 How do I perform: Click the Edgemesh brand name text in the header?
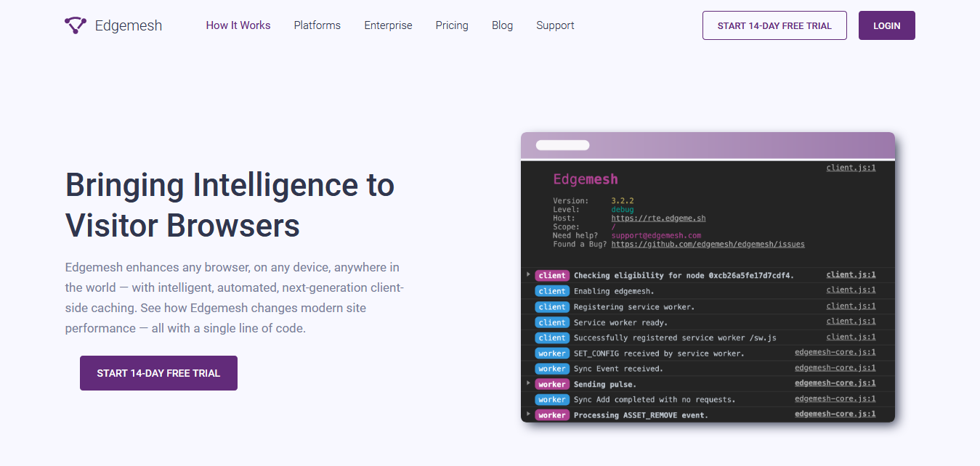click(129, 25)
